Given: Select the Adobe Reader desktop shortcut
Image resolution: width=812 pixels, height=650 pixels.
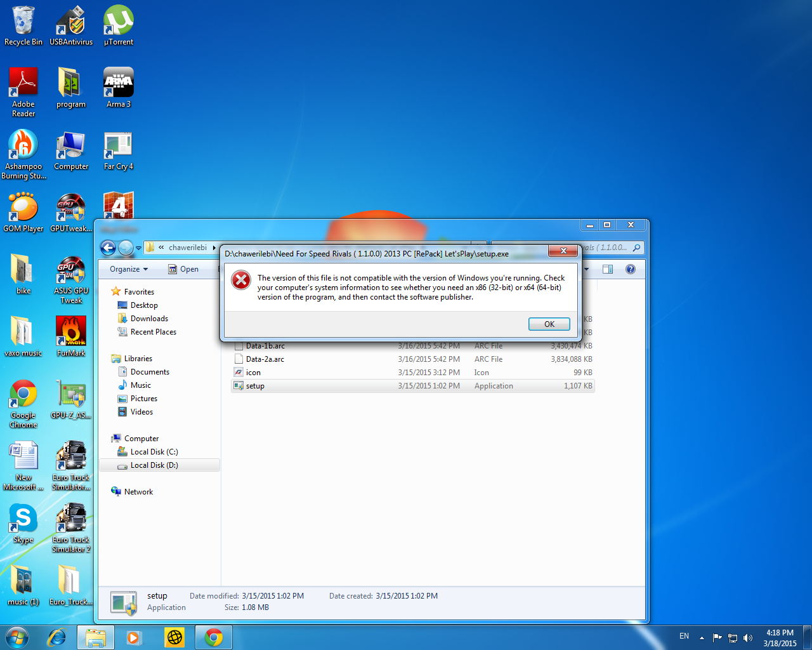Looking at the screenshot, I should click(x=23, y=93).
